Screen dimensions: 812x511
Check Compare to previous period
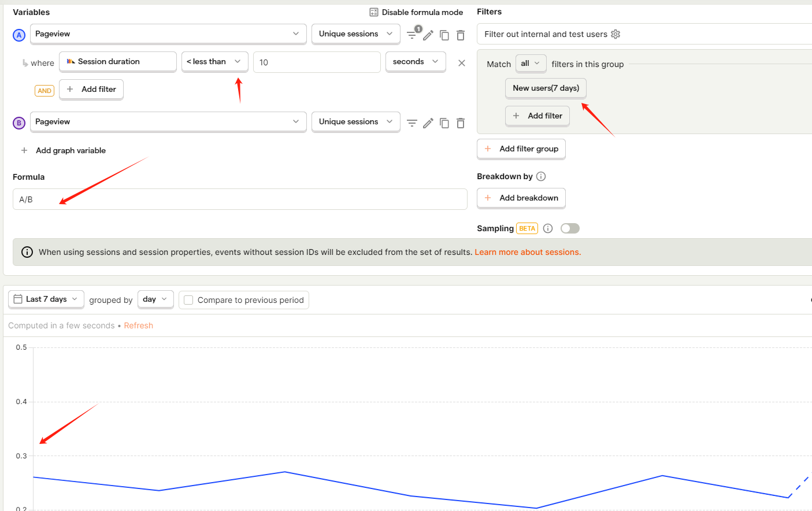[188, 300]
